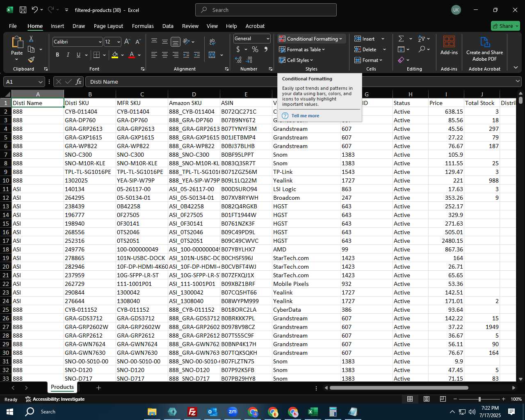Switch to the Page Layout tab
Screen dimensions: 525x420
tap(108, 26)
